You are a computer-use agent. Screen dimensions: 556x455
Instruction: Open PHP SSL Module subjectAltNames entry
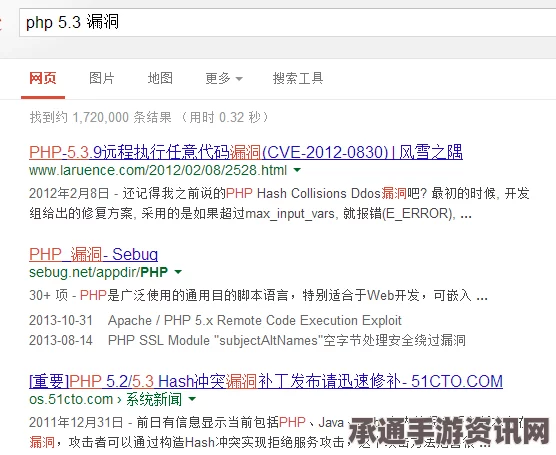(x=287, y=340)
